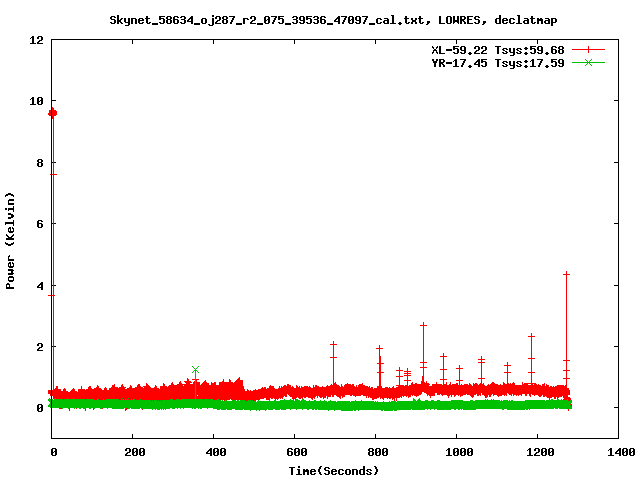Screen dimensions: 640x480
Task: Click the y-axis tick label 10
Action: (x=36, y=101)
